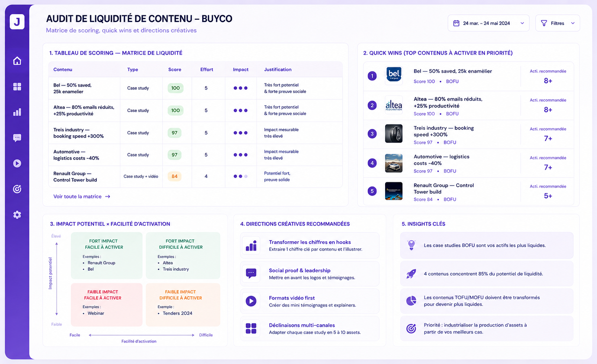
Task: Sort matrix by the Score column header
Action: click(x=175, y=70)
